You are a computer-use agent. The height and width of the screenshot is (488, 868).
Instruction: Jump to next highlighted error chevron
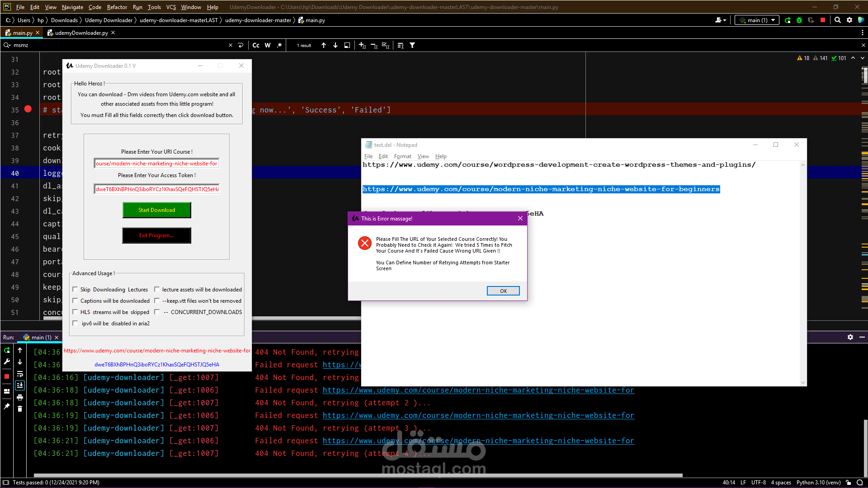pos(862,58)
